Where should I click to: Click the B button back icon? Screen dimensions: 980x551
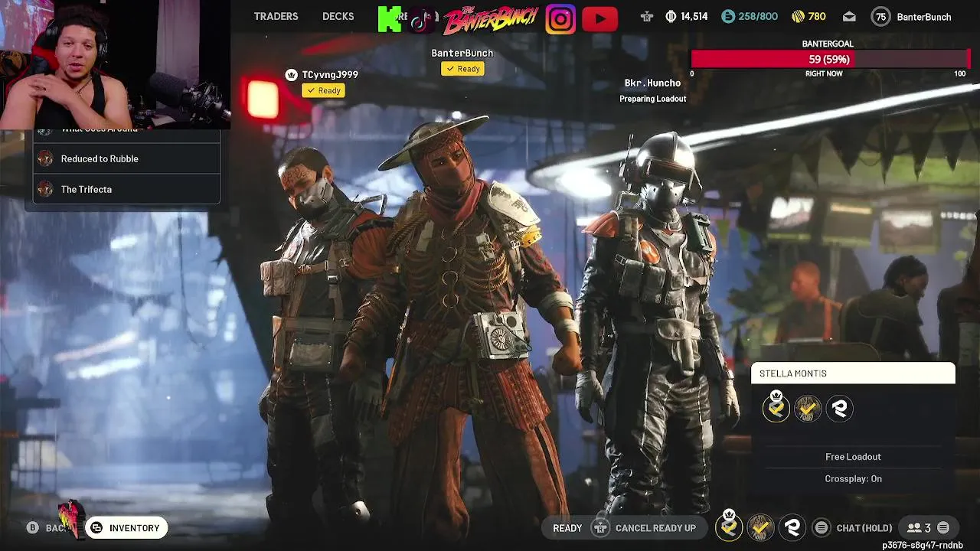pos(32,528)
